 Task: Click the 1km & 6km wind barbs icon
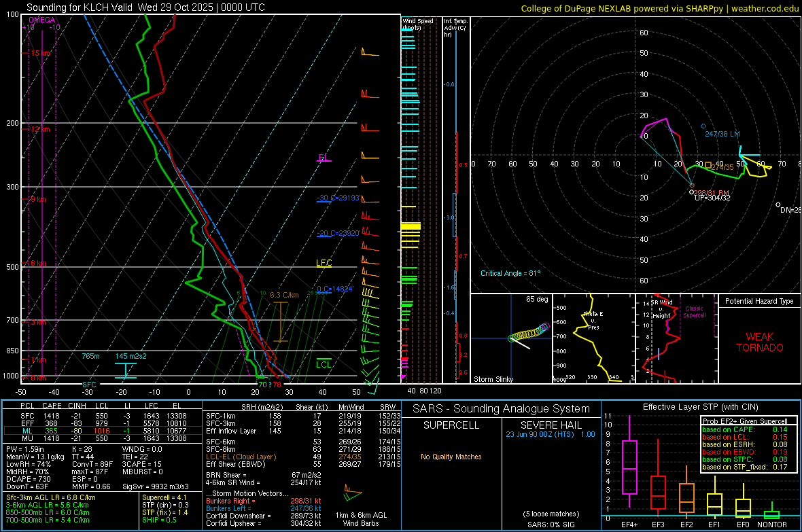(x=353, y=494)
